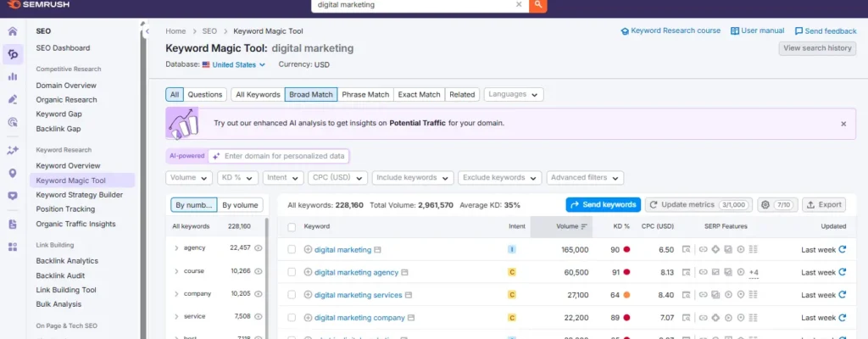
Task: Open the bar chart icon in left rail
Action: 12,76
